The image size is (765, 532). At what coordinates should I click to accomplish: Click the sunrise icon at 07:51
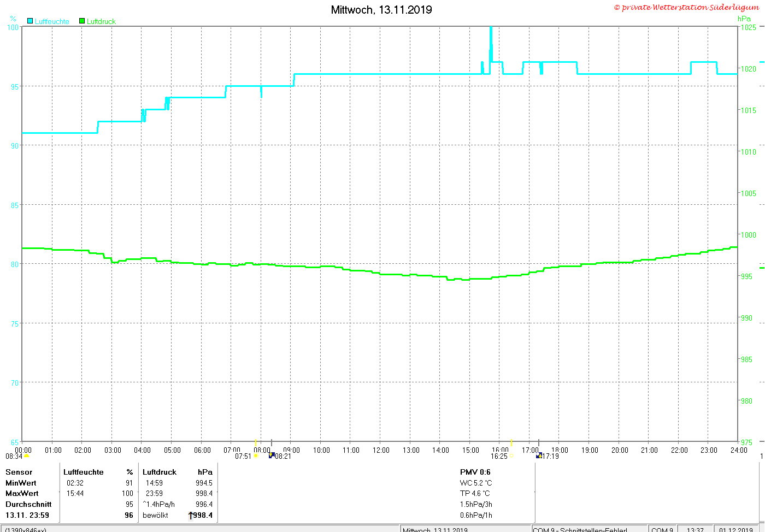point(256,456)
